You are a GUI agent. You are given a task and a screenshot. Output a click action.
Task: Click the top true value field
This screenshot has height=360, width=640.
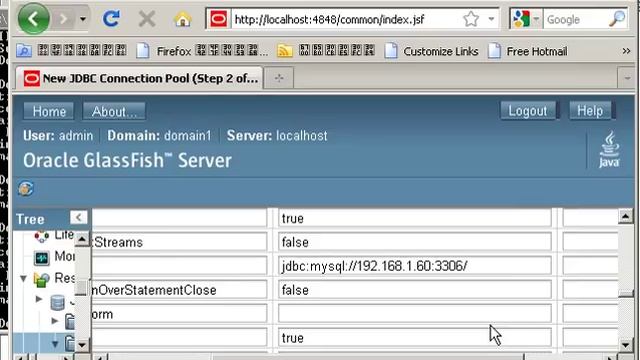415,218
